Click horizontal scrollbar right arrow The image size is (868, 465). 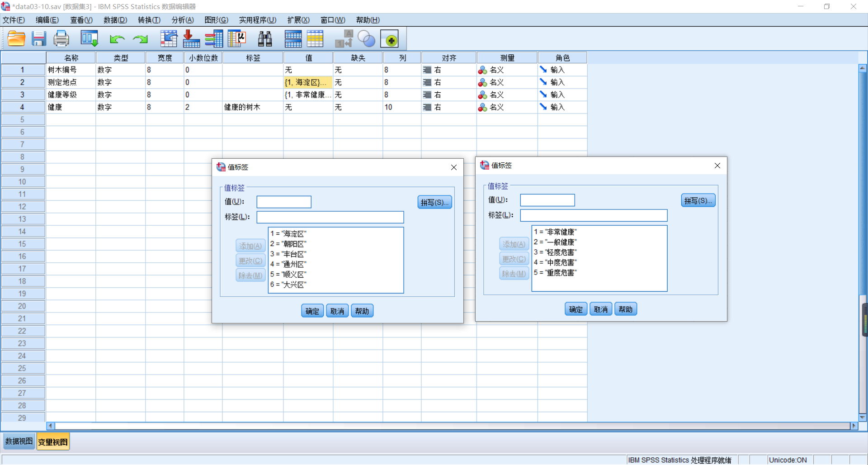coord(854,426)
